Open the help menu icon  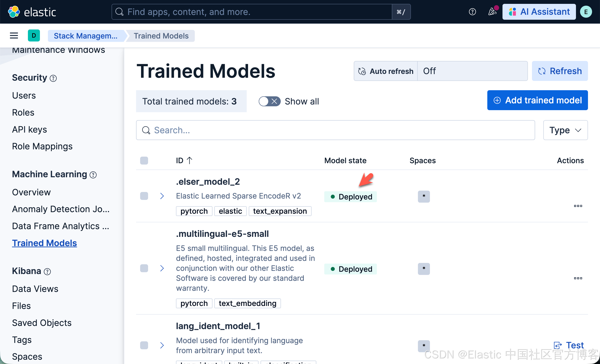[472, 12]
